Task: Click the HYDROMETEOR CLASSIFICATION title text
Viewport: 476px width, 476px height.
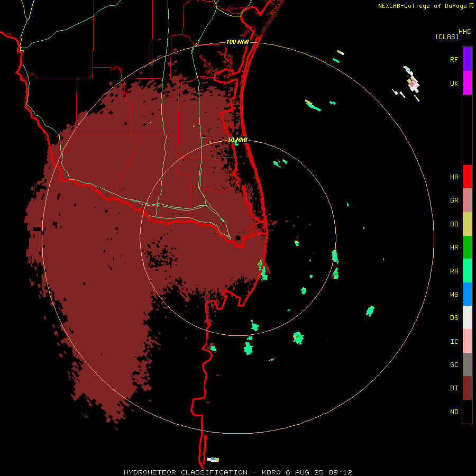Action: pos(186,472)
